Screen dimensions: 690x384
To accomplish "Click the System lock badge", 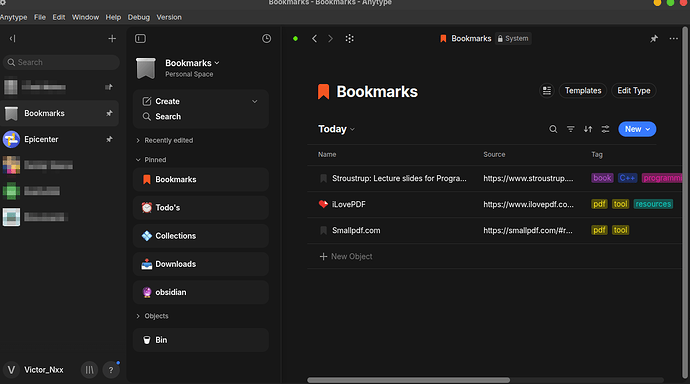I will tap(513, 39).
